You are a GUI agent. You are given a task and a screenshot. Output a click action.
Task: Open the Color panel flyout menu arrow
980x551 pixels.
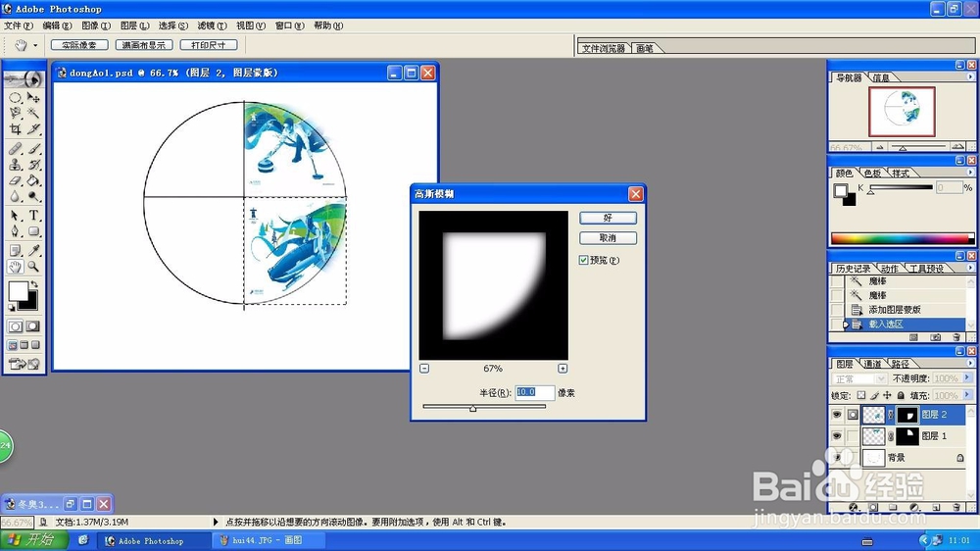(970, 172)
